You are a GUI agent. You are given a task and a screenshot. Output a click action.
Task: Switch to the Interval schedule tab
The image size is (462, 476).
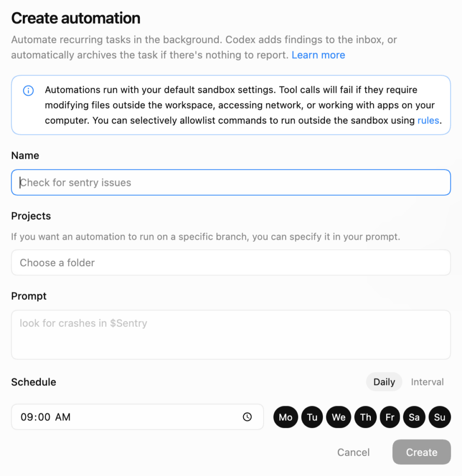[427, 382]
